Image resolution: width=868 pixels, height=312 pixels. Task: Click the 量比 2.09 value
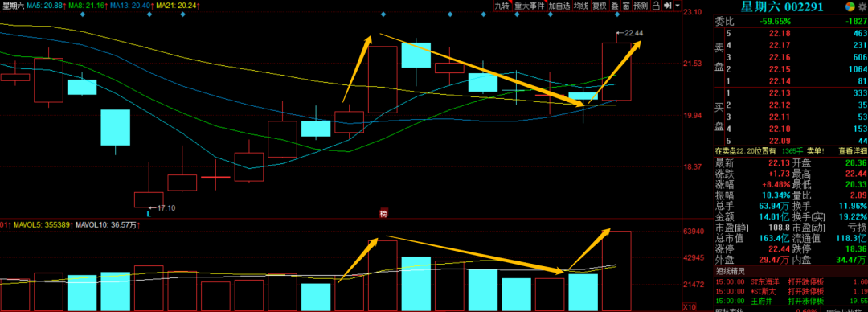coord(858,195)
